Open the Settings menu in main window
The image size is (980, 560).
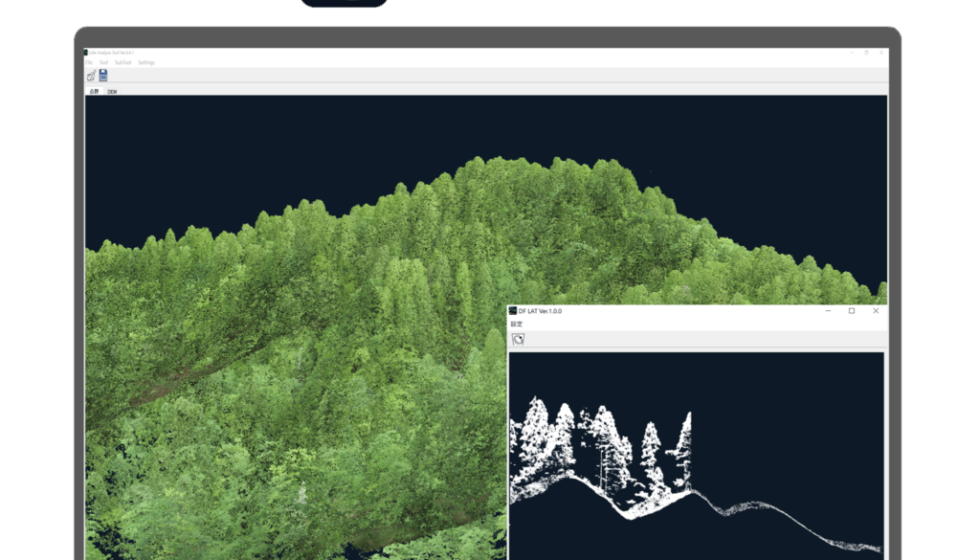pos(145,62)
